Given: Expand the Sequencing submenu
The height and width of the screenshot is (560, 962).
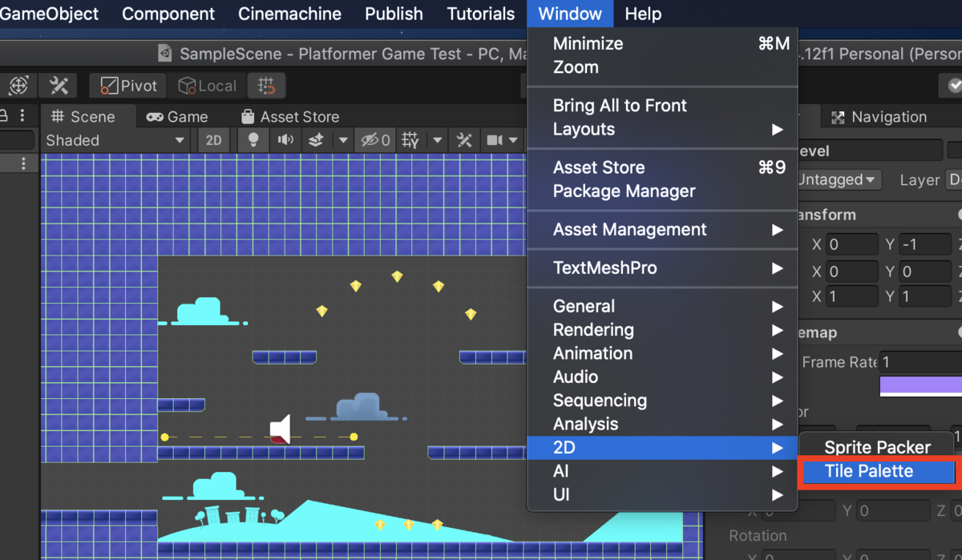Looking at the screenshot, I should click(662, 401).
